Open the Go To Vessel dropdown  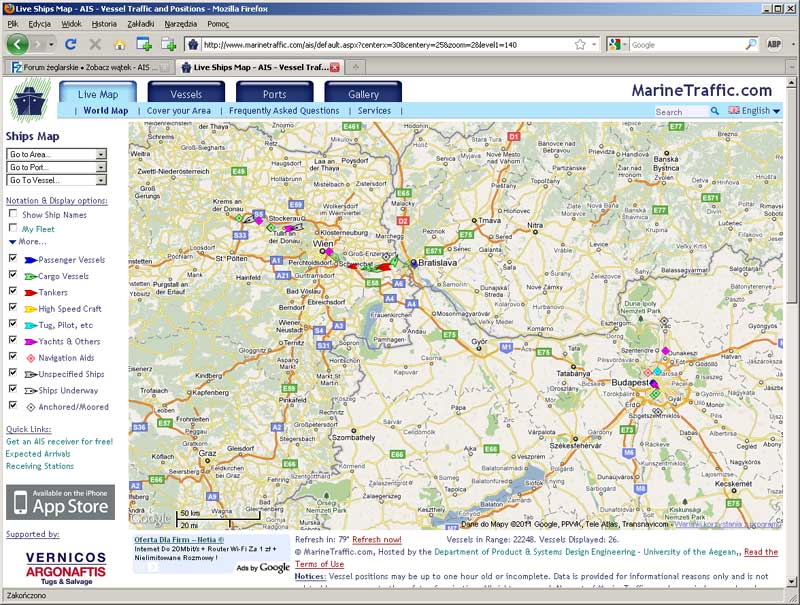56,180
